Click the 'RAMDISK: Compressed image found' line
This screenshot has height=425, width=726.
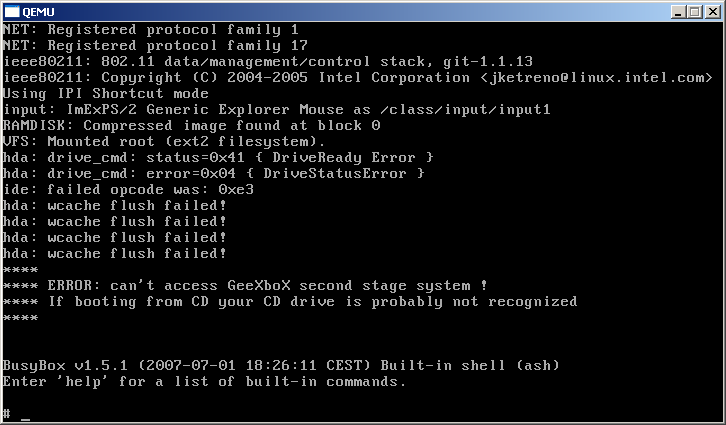(x=190, y=125)
